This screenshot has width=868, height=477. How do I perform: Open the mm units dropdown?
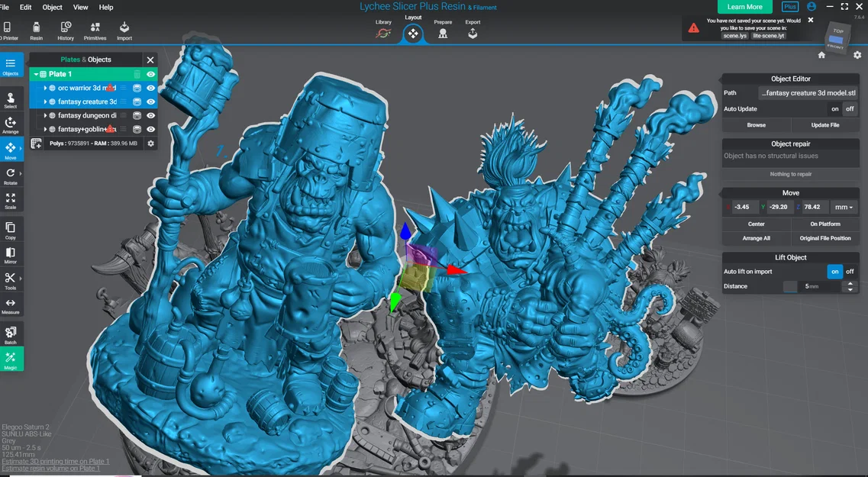click(844, 207)
